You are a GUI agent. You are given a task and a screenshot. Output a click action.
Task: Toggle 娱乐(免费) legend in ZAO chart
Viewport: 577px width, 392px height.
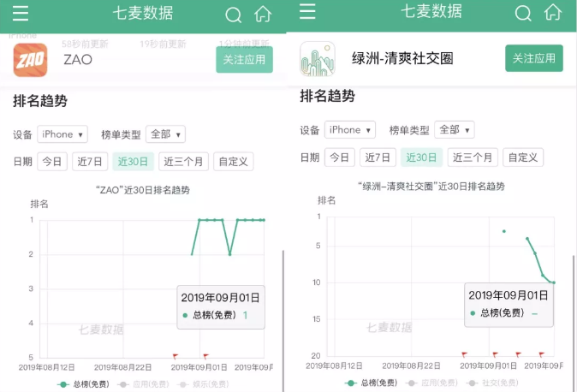203,384
